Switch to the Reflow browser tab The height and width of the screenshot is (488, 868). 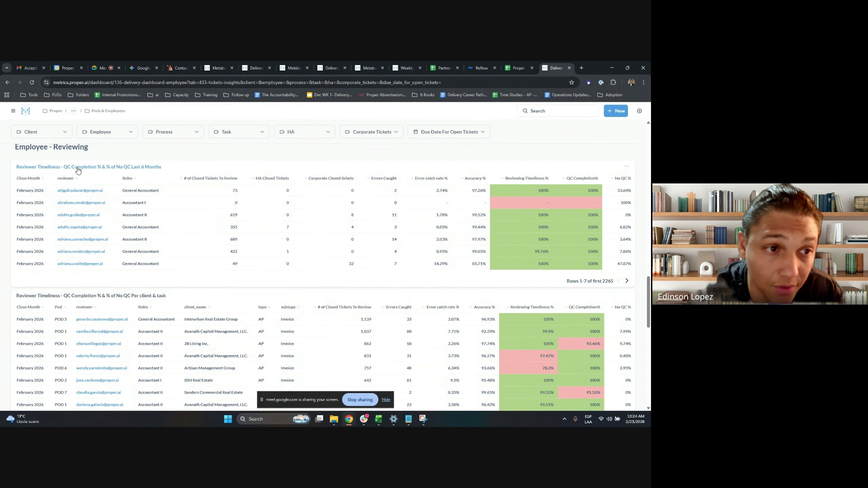coord(481,68)
